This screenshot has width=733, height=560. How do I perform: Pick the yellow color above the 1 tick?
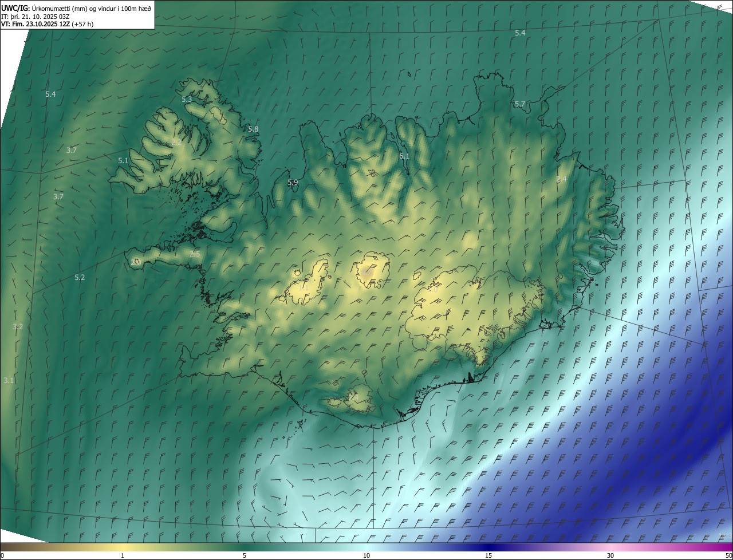tap(123, 547)
